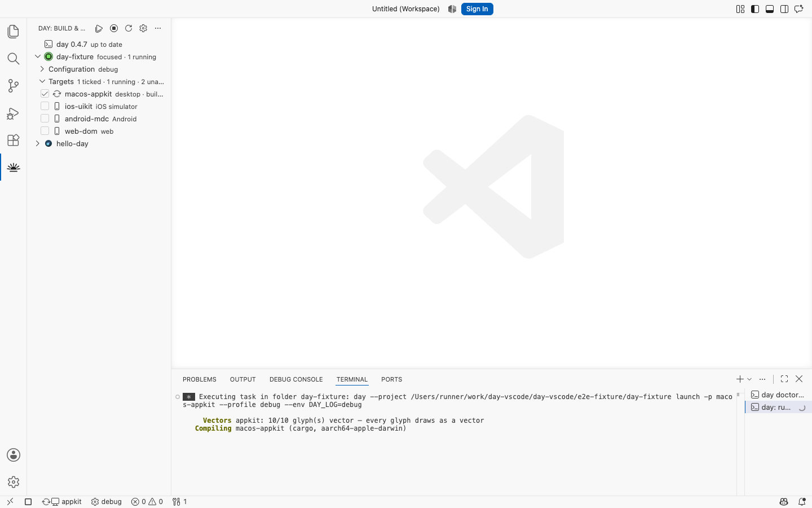The height and width of the screenshot is (508, 812).
Task: Close the terminal panel
Action: 799,379
